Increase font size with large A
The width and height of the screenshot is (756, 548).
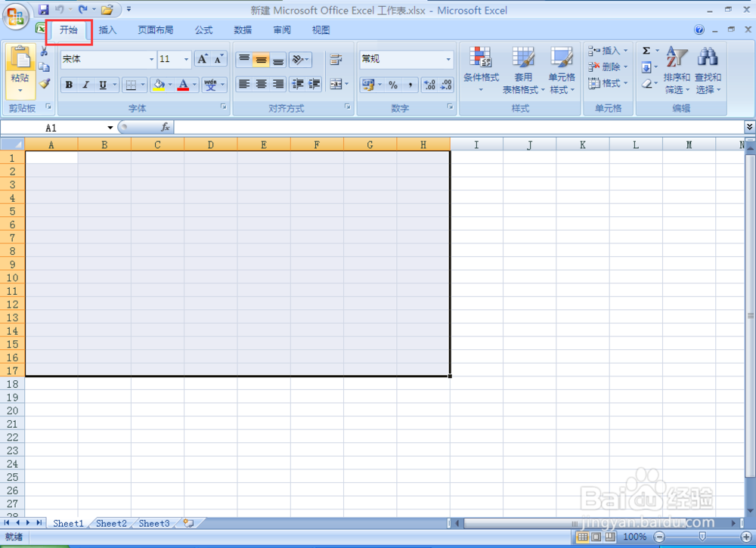click(203, 59)
